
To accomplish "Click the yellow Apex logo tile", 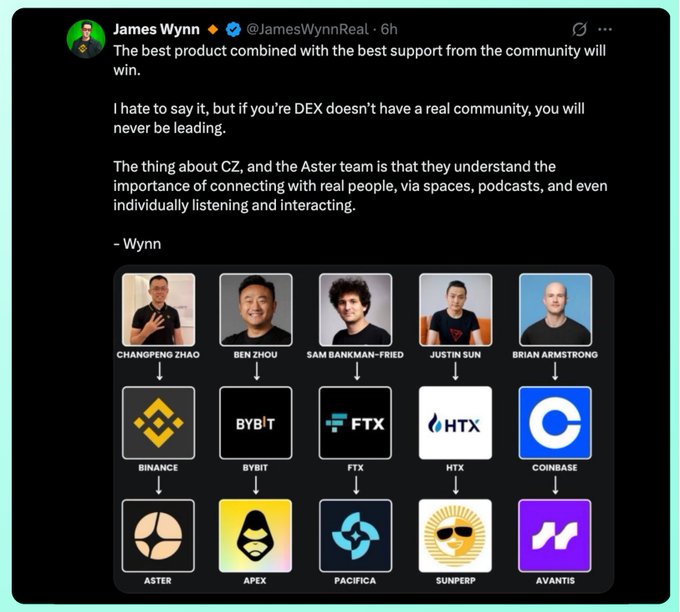I will point(255,536).
